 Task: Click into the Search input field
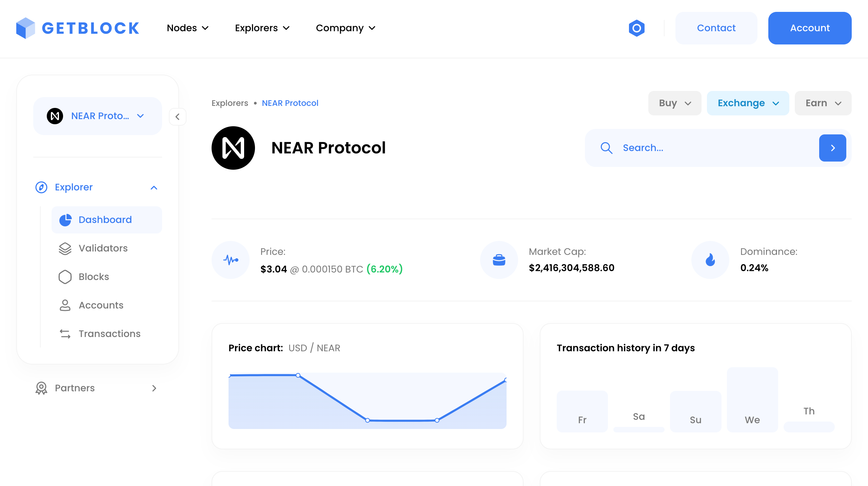pos(712,148)
